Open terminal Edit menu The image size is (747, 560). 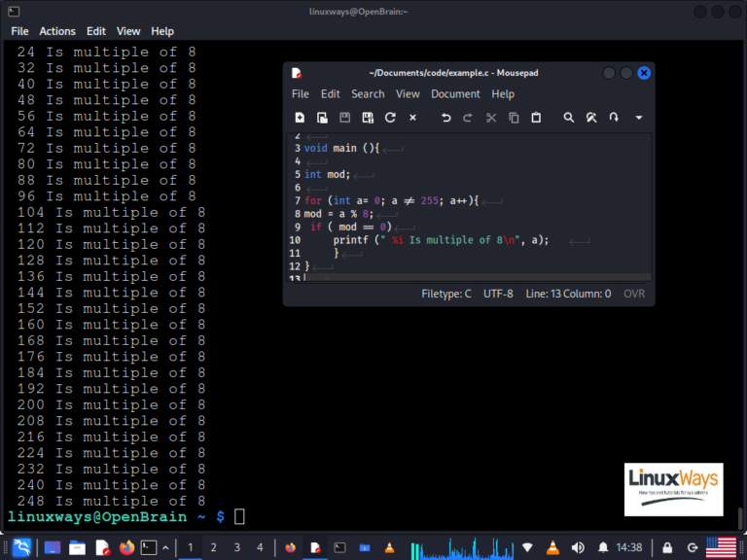[x=95, y=31]
